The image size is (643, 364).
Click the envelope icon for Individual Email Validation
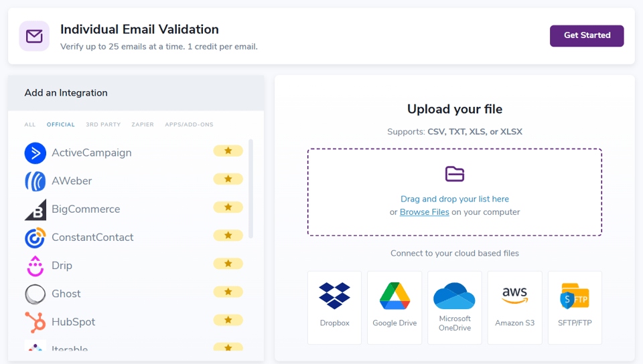[34, 36]
